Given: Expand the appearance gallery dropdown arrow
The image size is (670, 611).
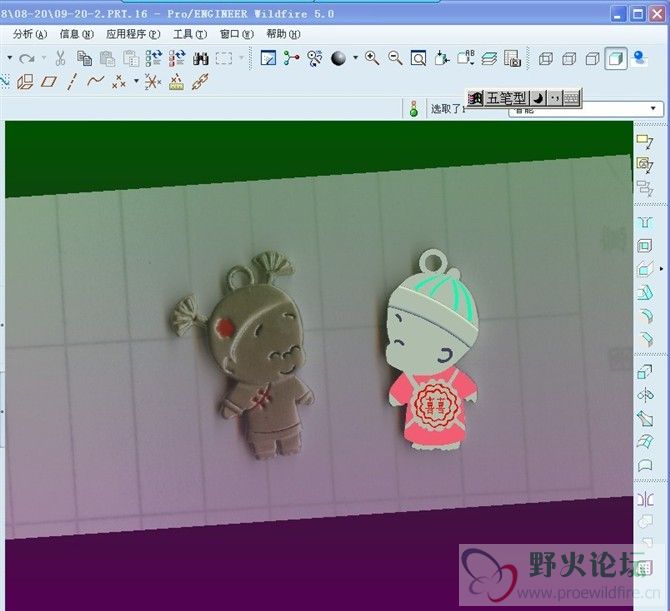Looking at the screenshot, I should coord(356,57).
